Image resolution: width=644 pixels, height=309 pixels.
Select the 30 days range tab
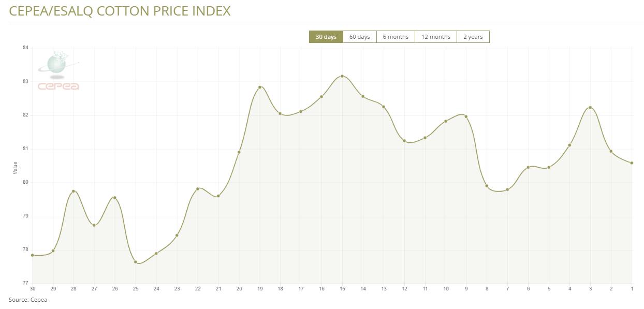(326, 37)
